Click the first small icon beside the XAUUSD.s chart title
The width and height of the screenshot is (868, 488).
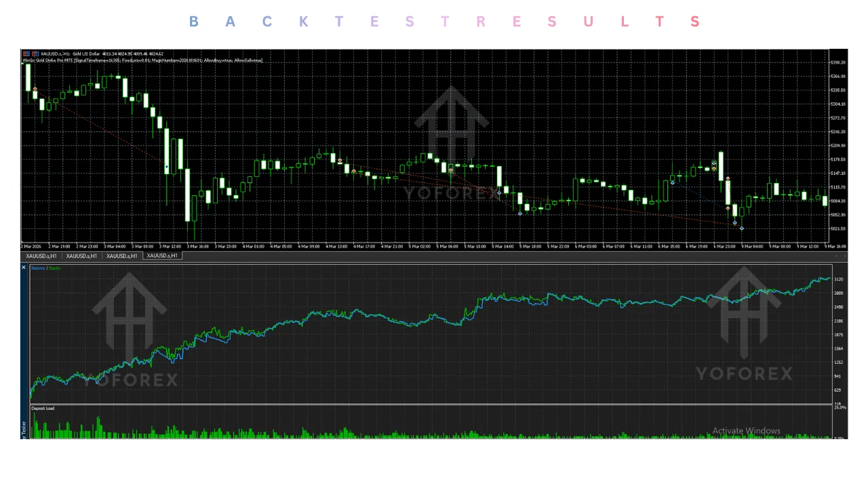(26, 54)
